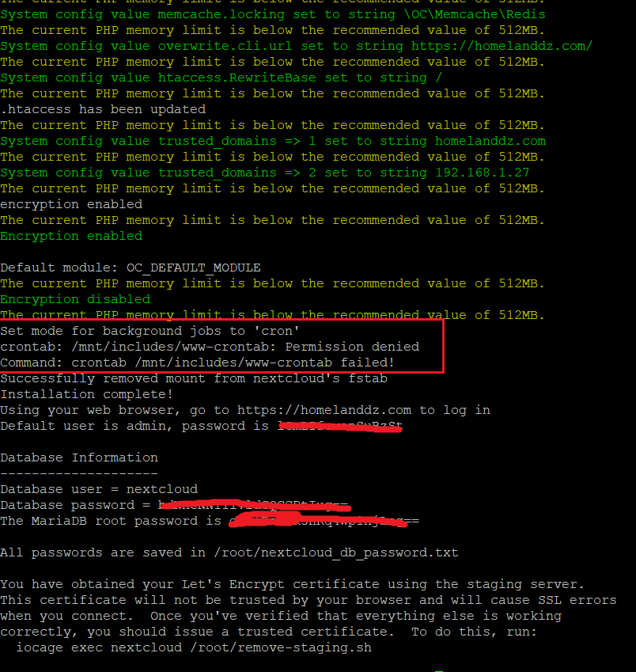Click the green 'Encryption enabled' line
Image resolution: width=636 pixels, height=672 pixels.
coord(71,236)
